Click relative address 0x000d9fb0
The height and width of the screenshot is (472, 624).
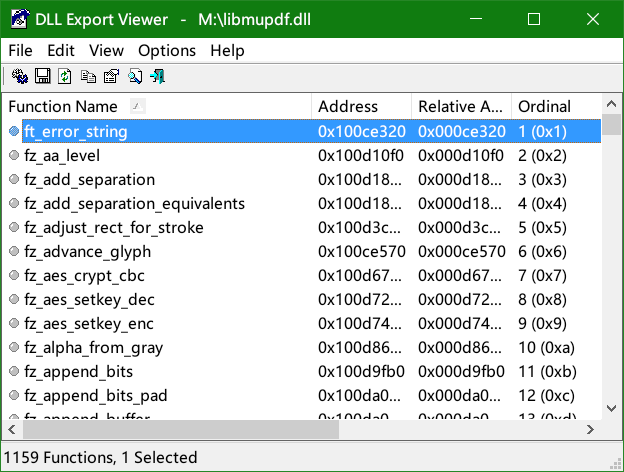pyautogui.click(x=461, y=371)
